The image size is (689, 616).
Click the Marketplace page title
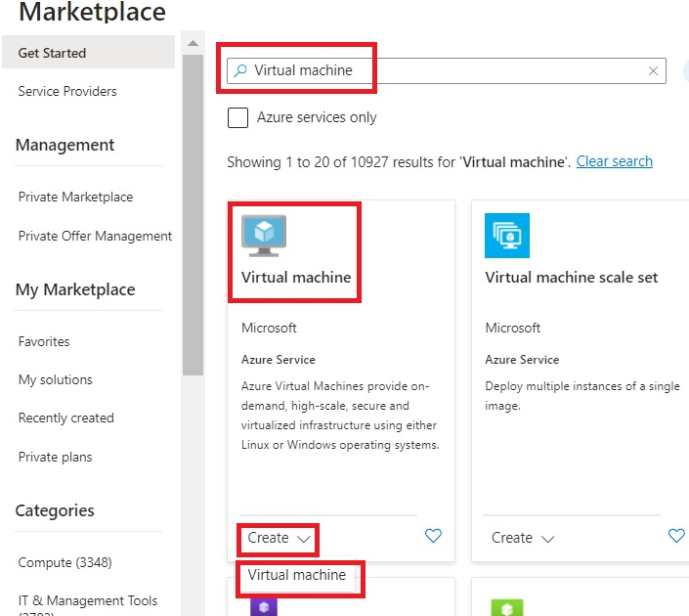click(92, 12)
